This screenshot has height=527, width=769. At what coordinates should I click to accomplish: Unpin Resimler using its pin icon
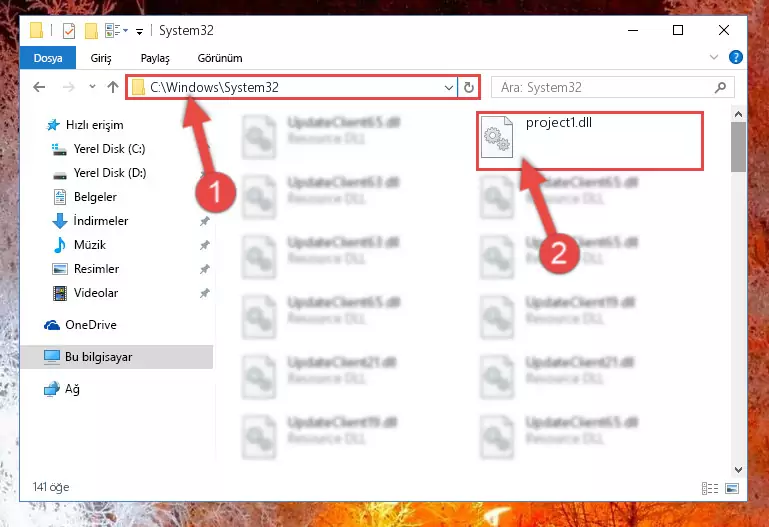205,269
